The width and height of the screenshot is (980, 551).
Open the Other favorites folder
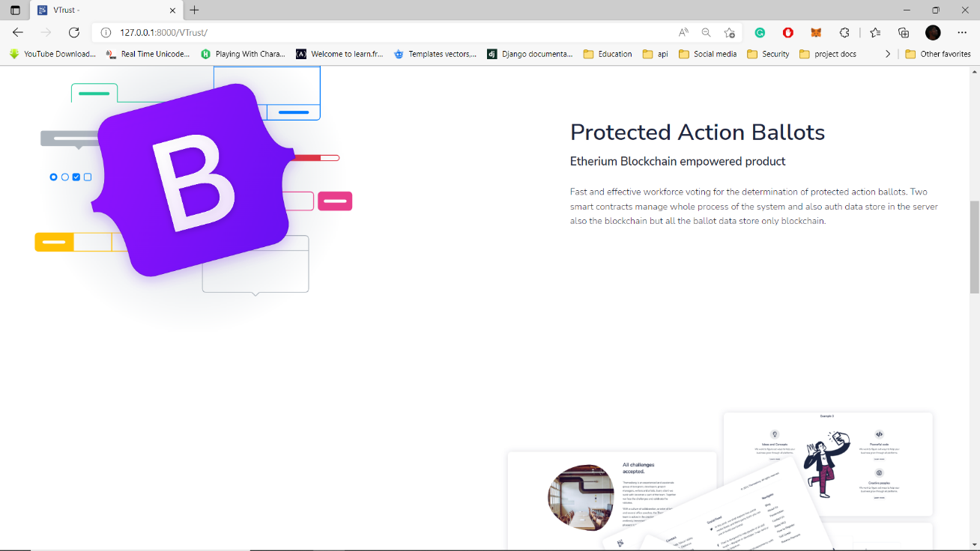click(938, 54)
